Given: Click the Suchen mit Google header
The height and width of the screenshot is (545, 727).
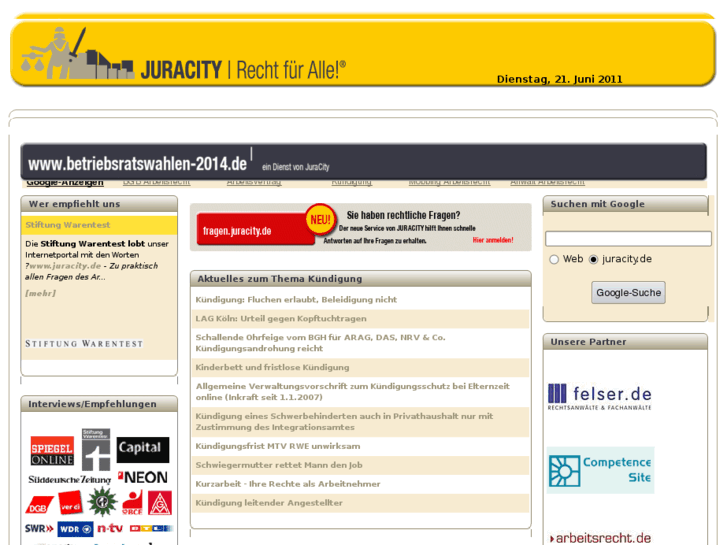Looking at the screenshot, I should point(625,204).
